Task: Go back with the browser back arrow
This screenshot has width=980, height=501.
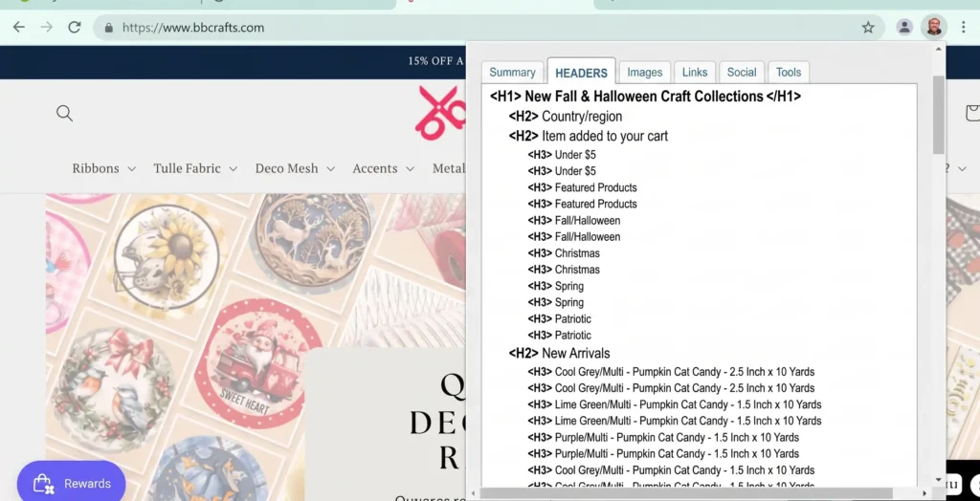Action: tap(19, 27)
